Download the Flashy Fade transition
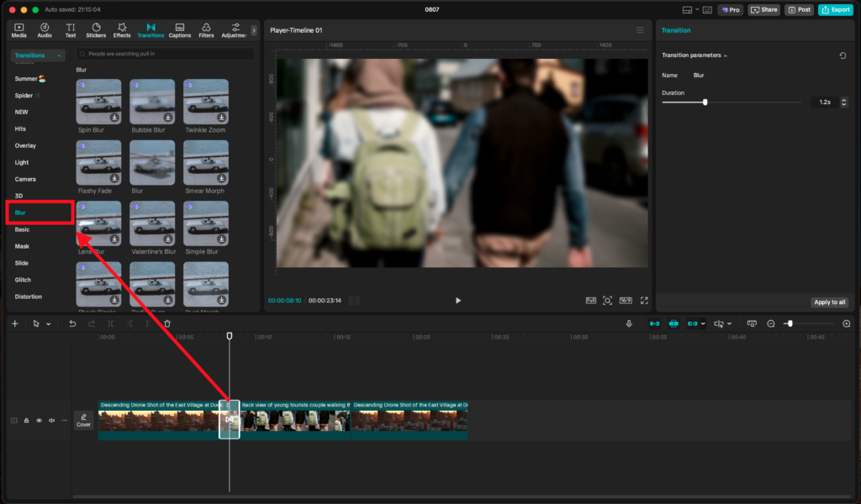861x504 pixels. click(x=114, y=178)
